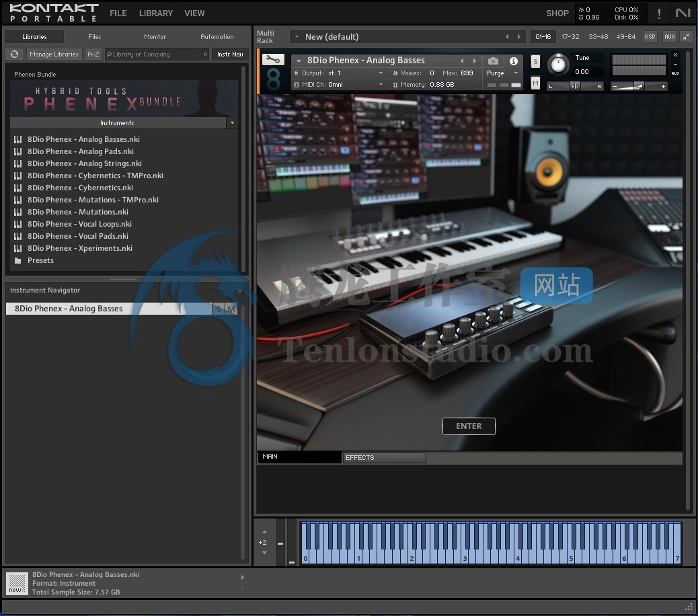Close the Instrument Navigator pane
The width and height of the screenshot is (698, 616).
click(239, 291)
